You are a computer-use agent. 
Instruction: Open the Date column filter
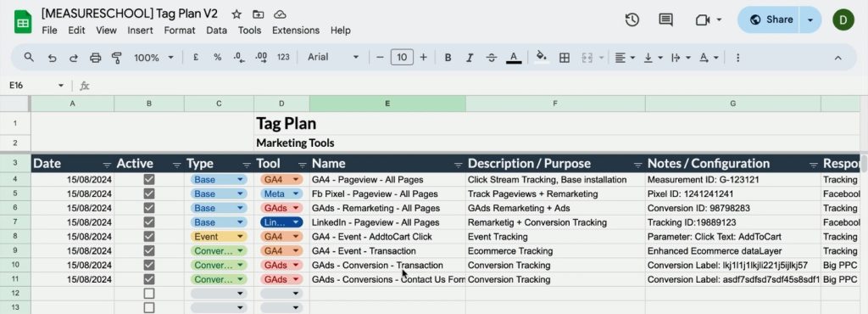pos(107,165)
